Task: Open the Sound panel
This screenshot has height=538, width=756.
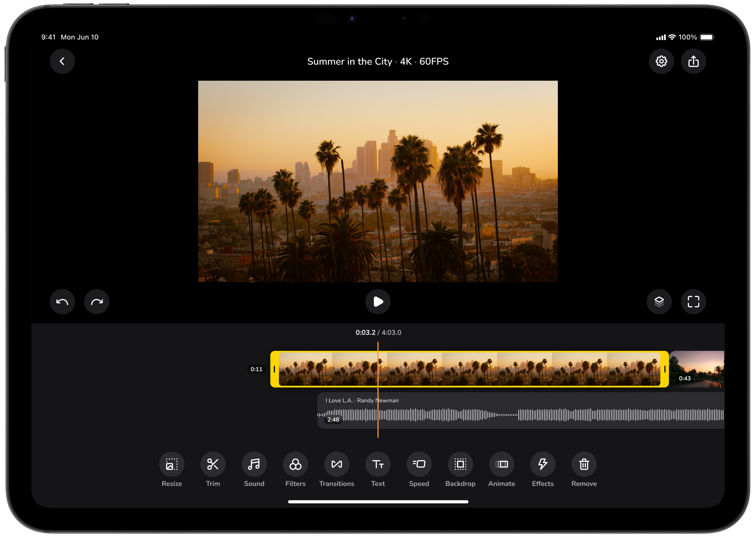Action: 254,464
